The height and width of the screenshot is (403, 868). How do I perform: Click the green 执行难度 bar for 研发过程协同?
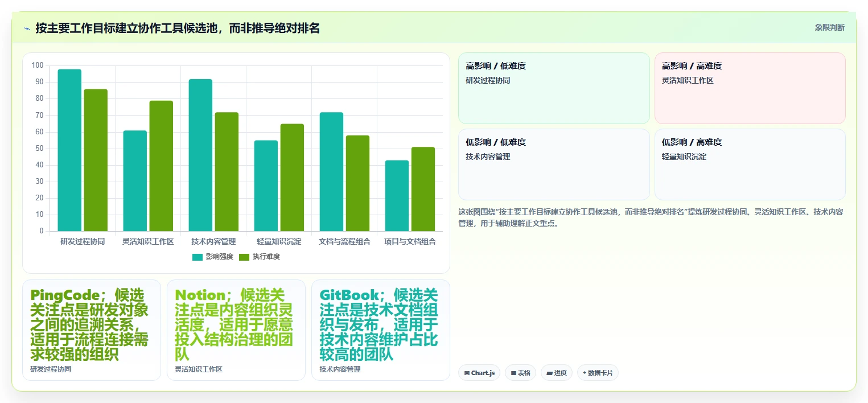coord(96,160)
